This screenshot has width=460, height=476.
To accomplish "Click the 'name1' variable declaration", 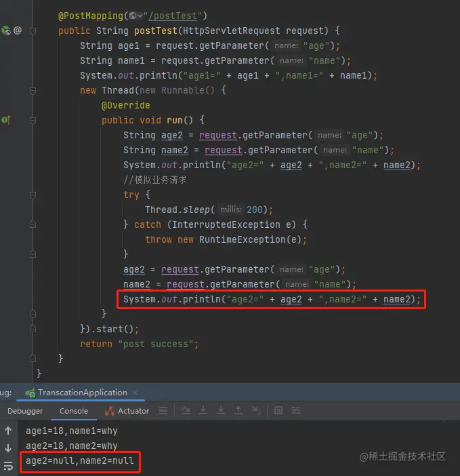I will [x=131, y=60].
